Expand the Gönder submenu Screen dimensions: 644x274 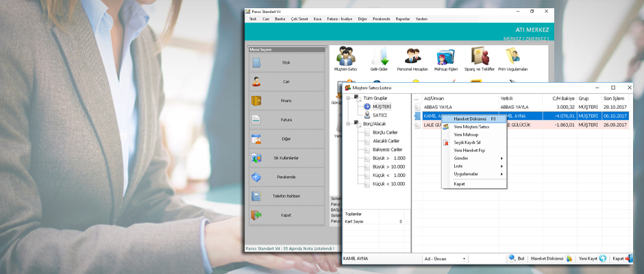474,158
